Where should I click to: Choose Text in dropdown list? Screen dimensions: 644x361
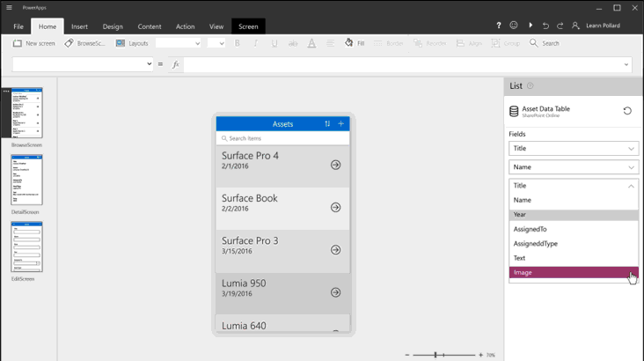[x=574, y=258]
